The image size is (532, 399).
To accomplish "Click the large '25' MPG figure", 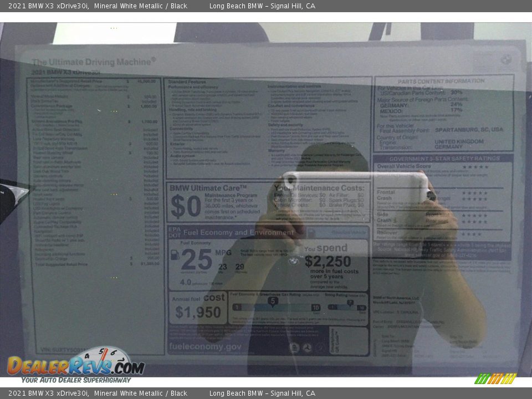I will tap(197, 259).
